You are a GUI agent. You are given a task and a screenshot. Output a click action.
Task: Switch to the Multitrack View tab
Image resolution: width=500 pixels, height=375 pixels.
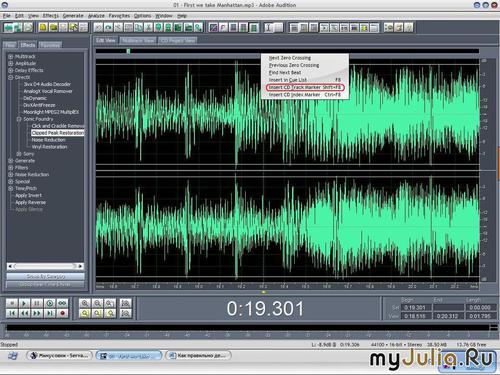tap(138, 40)
